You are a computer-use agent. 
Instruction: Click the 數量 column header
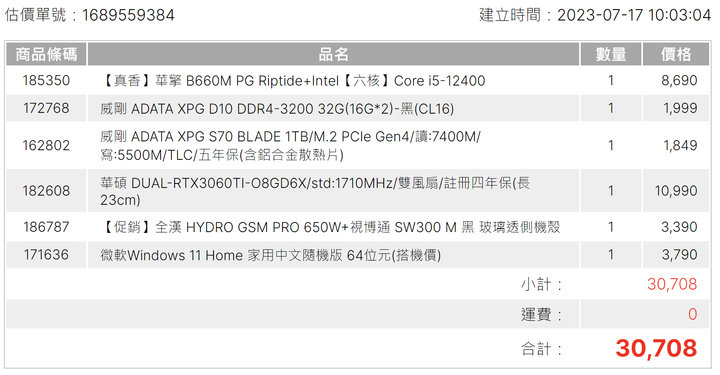(x=611, y=54)
